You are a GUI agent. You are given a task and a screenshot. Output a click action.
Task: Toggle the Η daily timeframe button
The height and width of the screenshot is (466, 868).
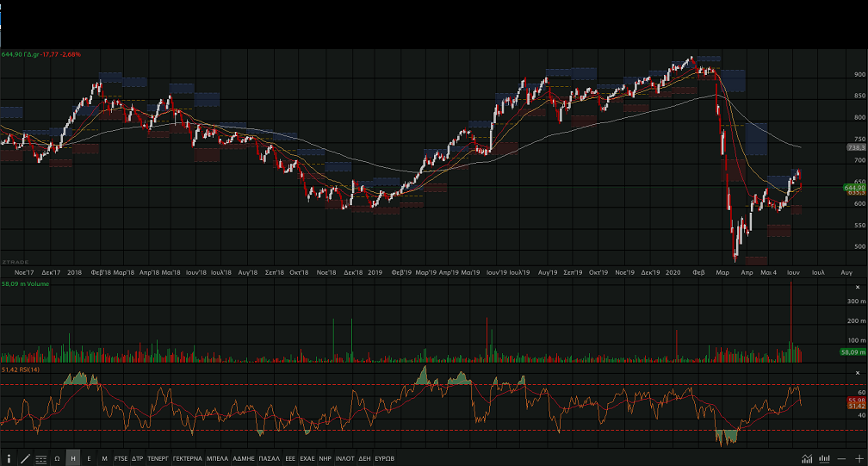[x=73, y=458]
